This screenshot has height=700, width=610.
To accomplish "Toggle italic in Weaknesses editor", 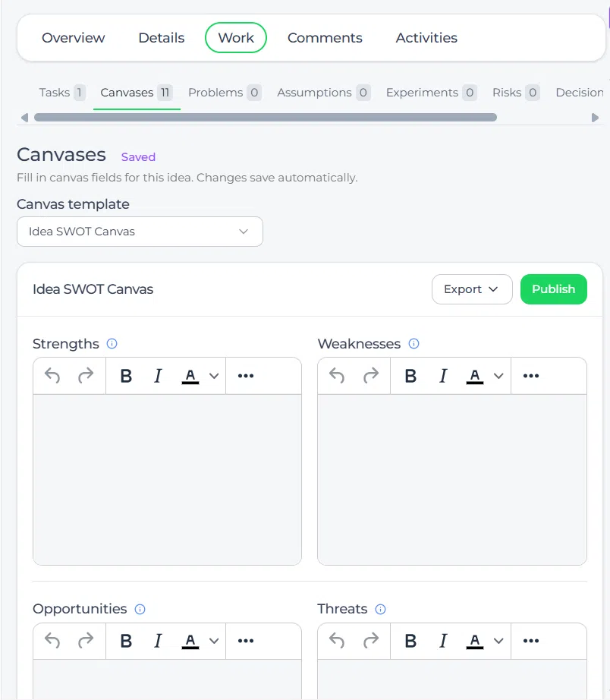I will [x=442, y=376].
